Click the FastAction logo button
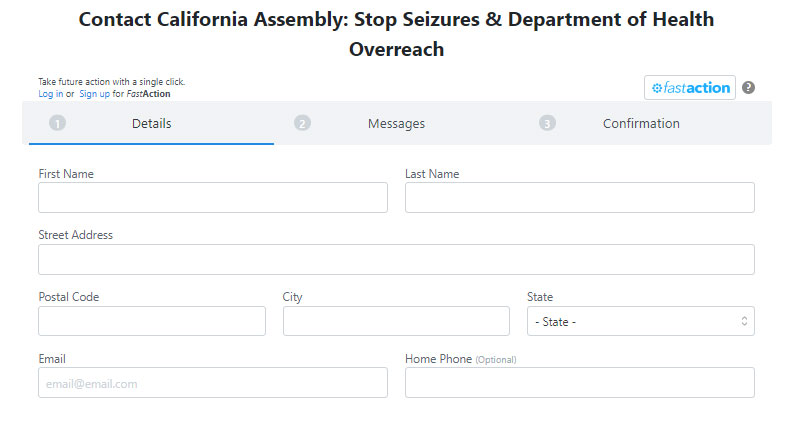 tap(690, 88)
